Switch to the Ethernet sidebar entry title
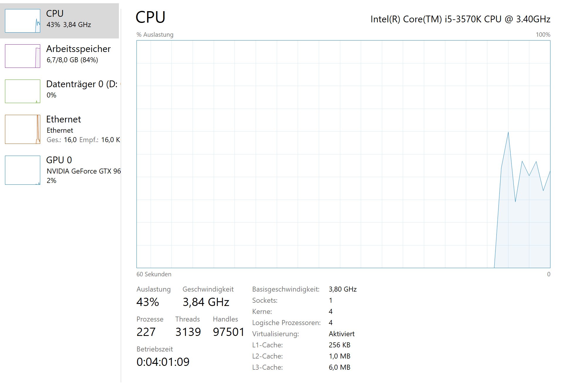The image size is (561, 392). tap(63, 119)
